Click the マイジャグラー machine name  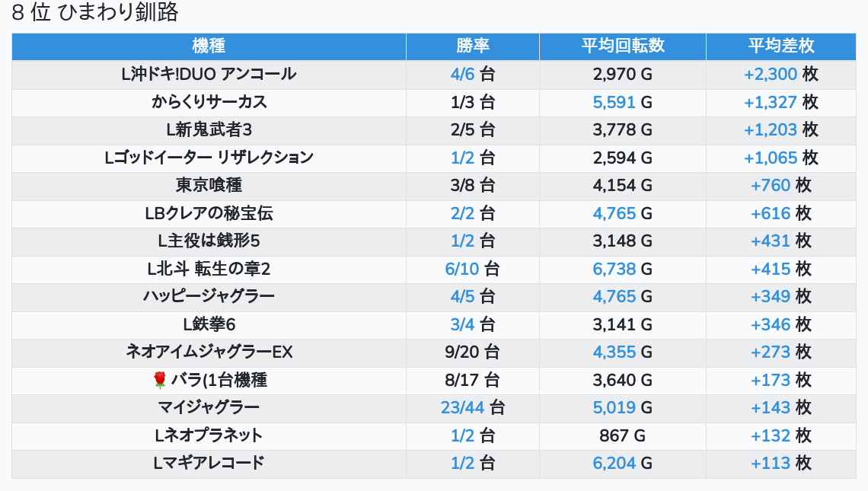209,407
